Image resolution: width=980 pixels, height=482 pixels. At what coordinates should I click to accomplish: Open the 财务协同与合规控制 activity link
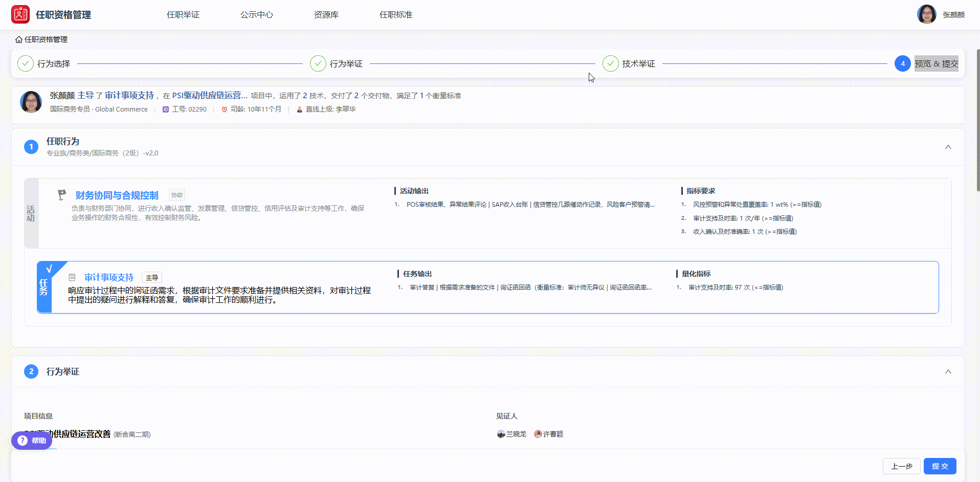pyautogui.click(x=117, y=195)
